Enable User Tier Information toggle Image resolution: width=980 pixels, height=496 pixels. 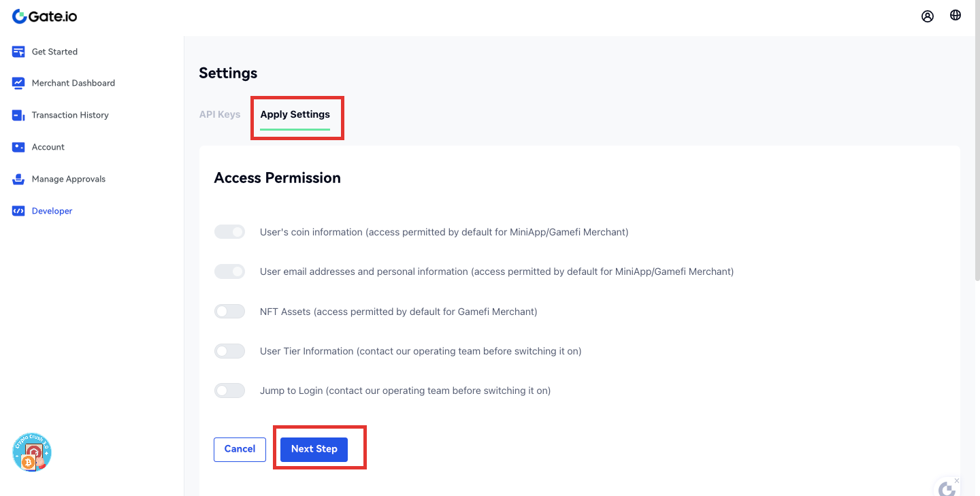pyautogui.click(x=229, y=351)
